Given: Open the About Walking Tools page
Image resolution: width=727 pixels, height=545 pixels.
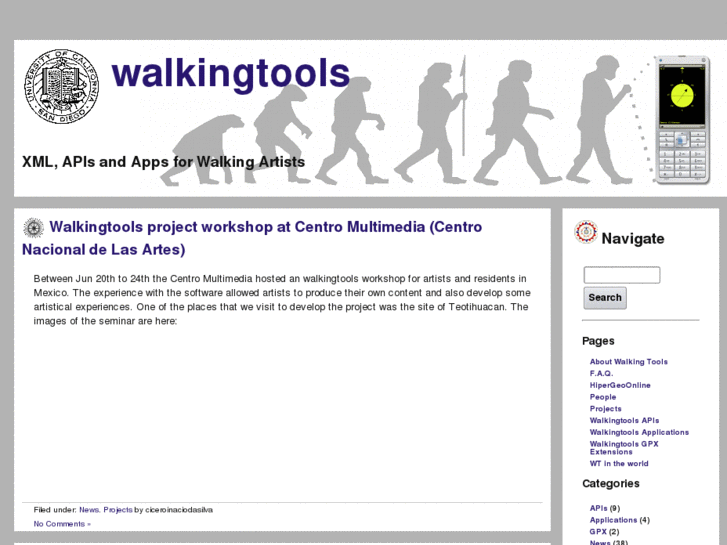Looking at the screenshot, I should point(629,362).
